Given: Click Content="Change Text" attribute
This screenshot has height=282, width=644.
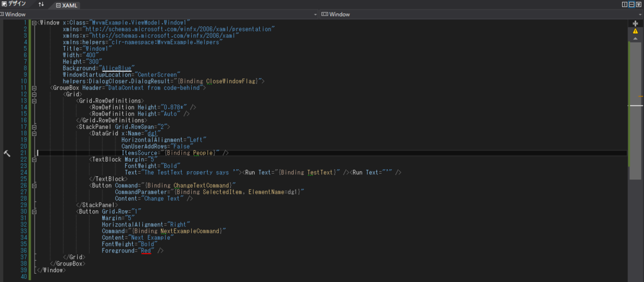Looking at the screenshot, I should (150, 198).
